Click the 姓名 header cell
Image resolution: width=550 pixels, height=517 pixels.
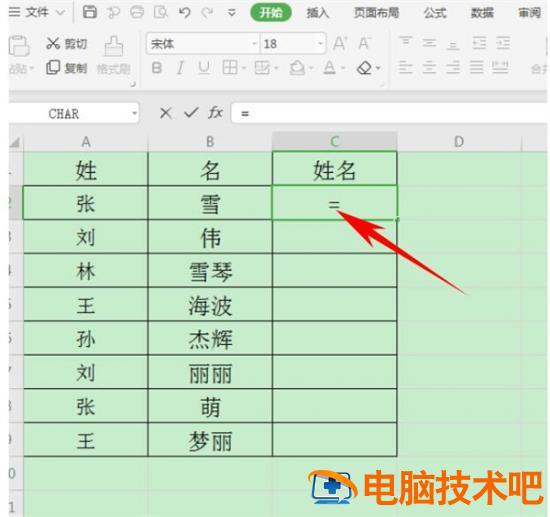334,170
